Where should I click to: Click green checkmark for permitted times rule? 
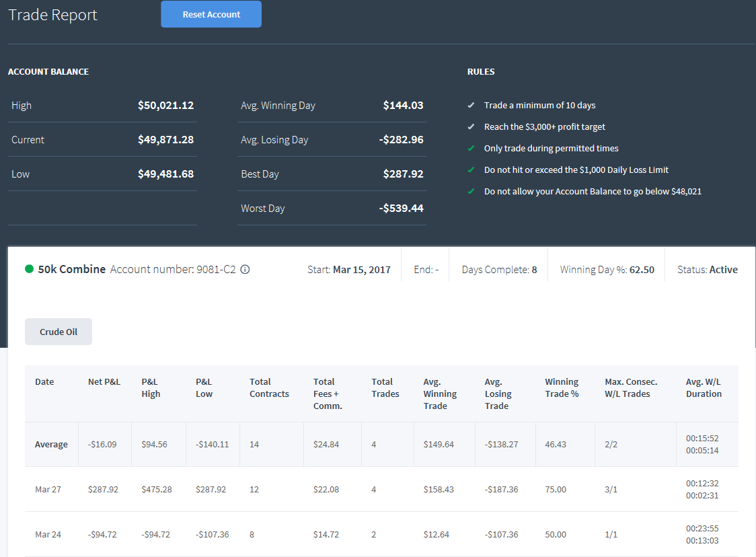click(471, 148)
